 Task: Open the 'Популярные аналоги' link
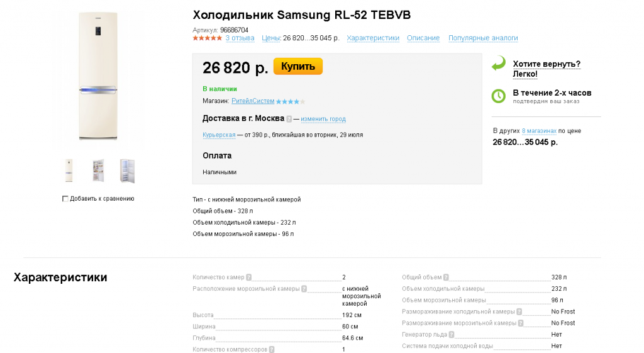483,38
